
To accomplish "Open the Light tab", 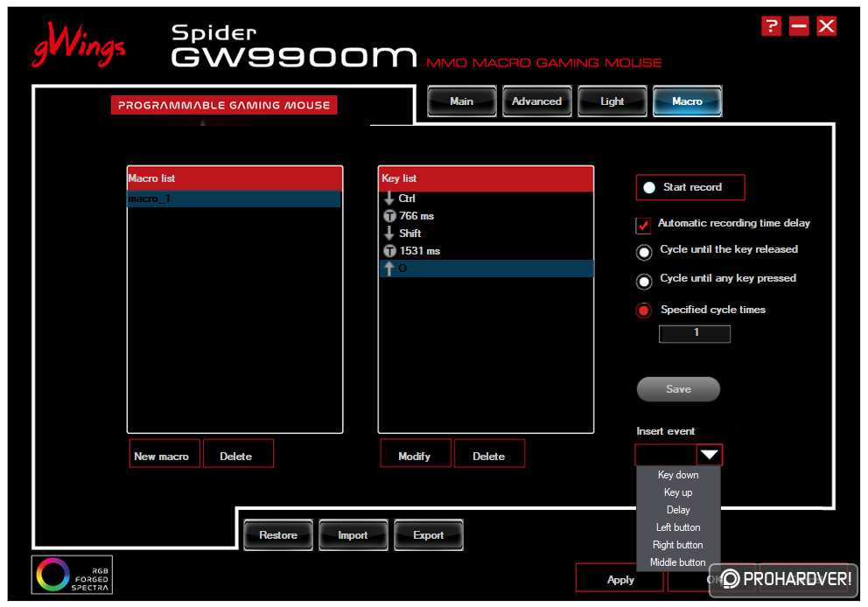I will [x=612, y=101].
